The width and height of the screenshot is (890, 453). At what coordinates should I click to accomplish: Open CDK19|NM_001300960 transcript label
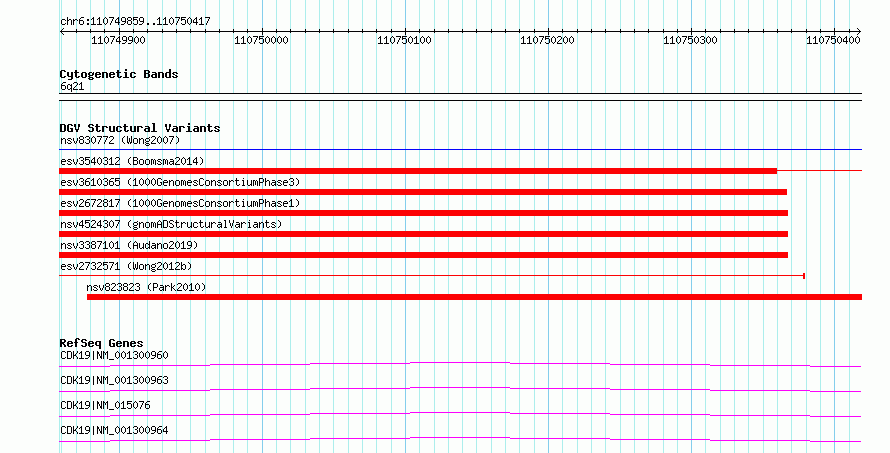click(x=114, y=355)
